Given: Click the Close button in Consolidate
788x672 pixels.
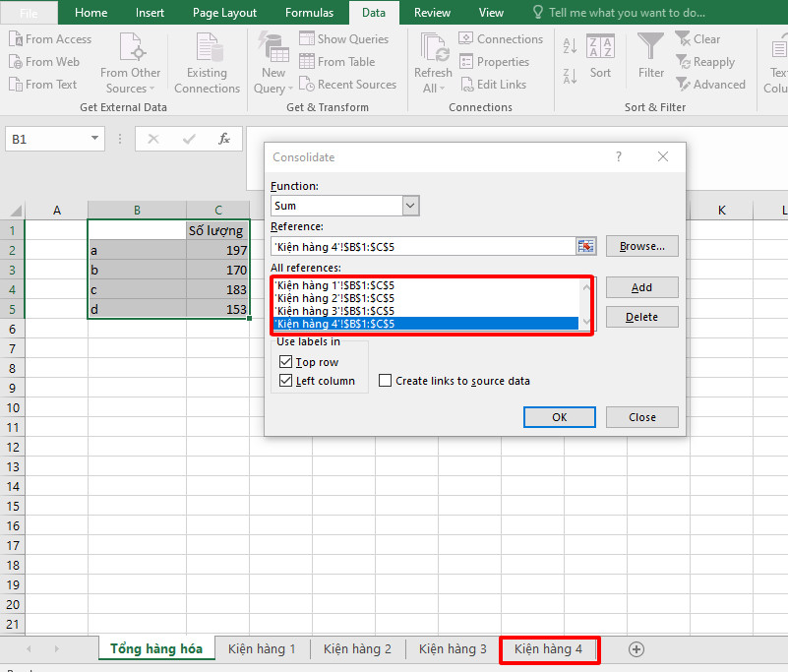Looking at the screenshot, I should (x=641, y=417).
